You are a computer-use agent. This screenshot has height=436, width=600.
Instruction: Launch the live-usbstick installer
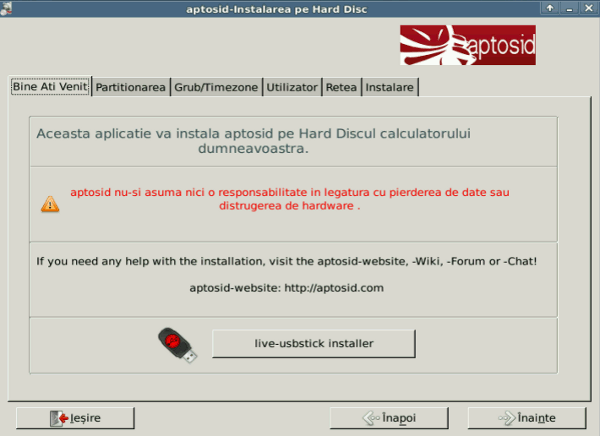click(x=314, y=343)
